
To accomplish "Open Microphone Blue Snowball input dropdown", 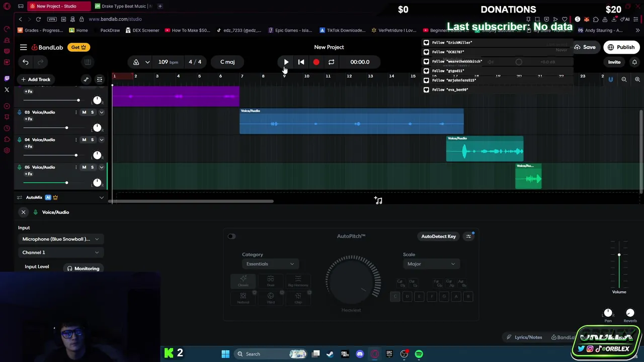I will (x=60, y=239).
